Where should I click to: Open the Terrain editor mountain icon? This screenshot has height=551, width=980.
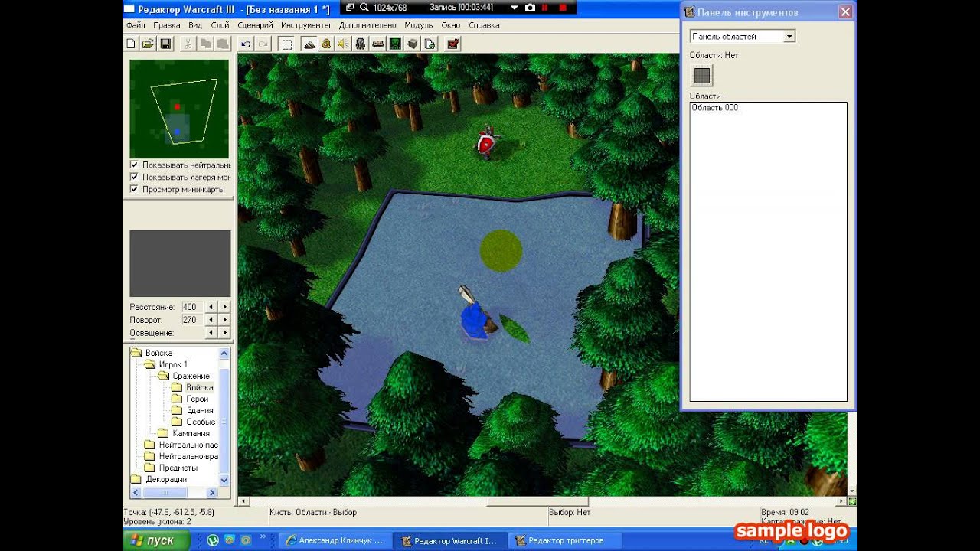309,44
